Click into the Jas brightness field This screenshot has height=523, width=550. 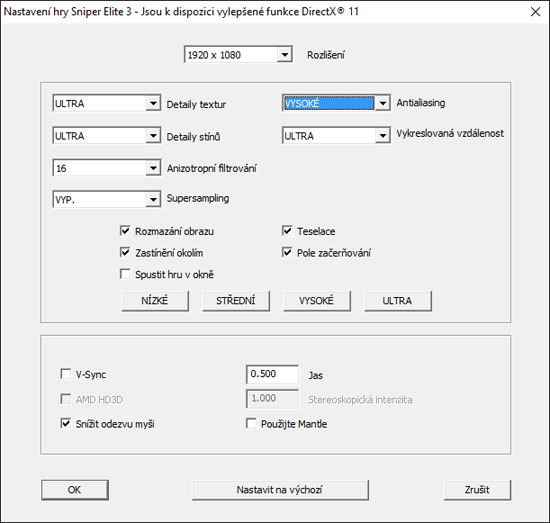click(x=272, y=374)
